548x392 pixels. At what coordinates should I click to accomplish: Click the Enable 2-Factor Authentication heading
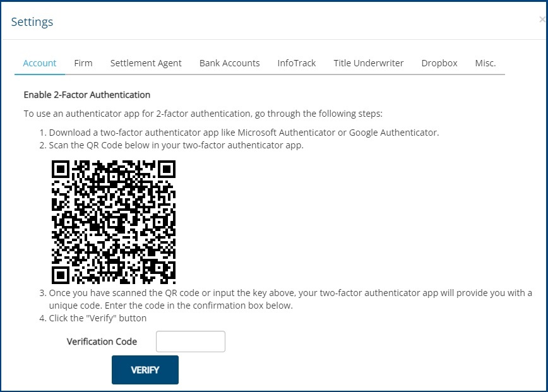pos(86,95)
